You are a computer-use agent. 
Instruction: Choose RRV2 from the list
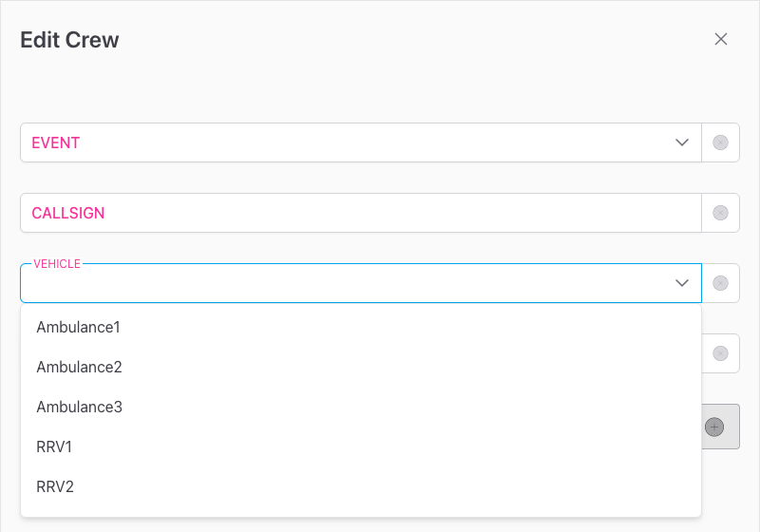tap(55, 486)
